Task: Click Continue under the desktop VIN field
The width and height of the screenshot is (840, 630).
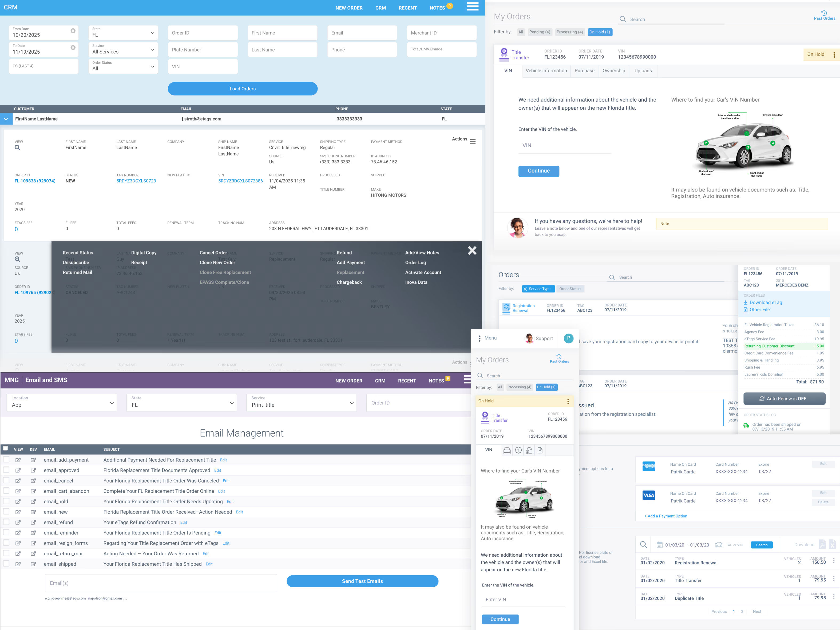Action: pyautogui.click(x=538, y=171)
